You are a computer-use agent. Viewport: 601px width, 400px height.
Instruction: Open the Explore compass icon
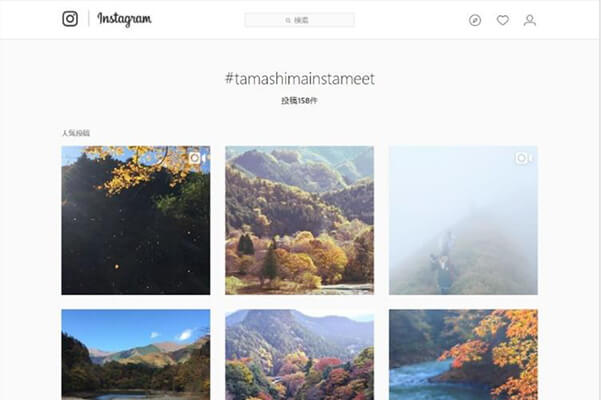(x=475, y=20)
